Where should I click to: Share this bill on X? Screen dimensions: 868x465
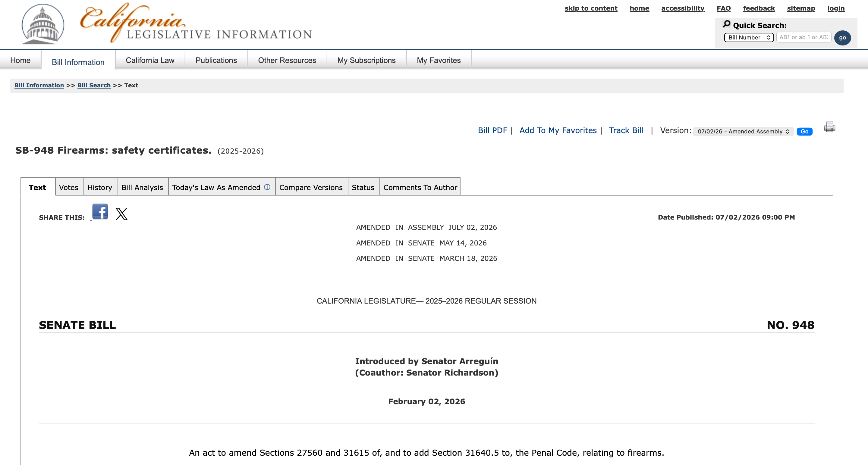122,214
